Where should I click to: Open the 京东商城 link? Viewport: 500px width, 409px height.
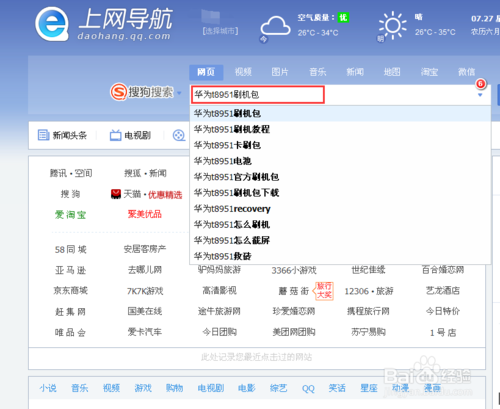tap(71, 291)
